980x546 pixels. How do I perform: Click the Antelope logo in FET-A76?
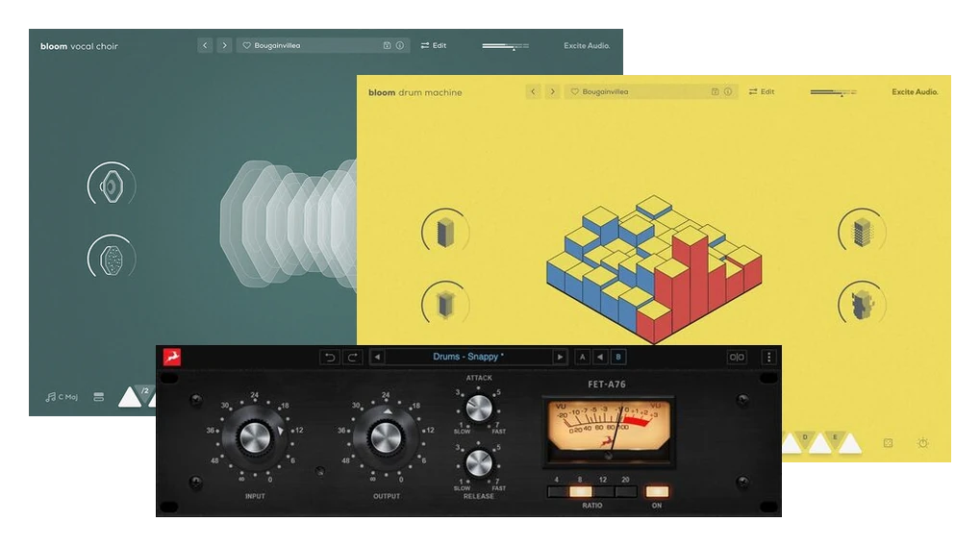click(x=172, y=357)
